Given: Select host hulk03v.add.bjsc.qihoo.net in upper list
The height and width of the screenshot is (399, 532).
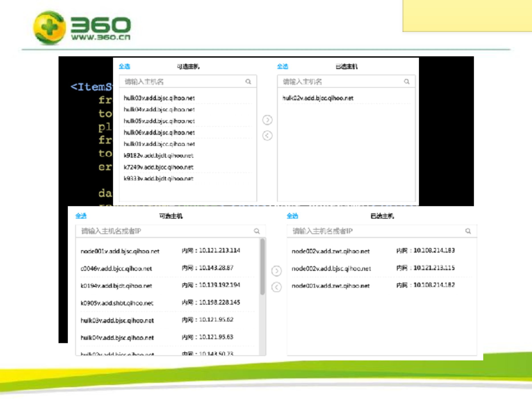Looking at the screenshot, I should coord(159,98).
